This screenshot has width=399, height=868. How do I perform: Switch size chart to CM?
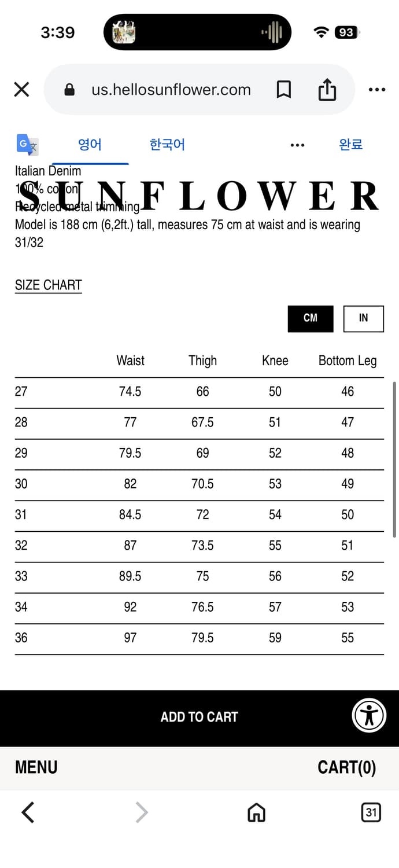(x=311, y=318)
